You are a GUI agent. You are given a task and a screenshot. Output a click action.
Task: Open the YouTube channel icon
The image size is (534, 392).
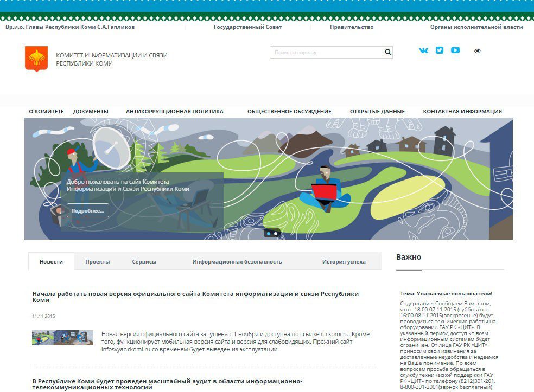[x=455, y=50]
